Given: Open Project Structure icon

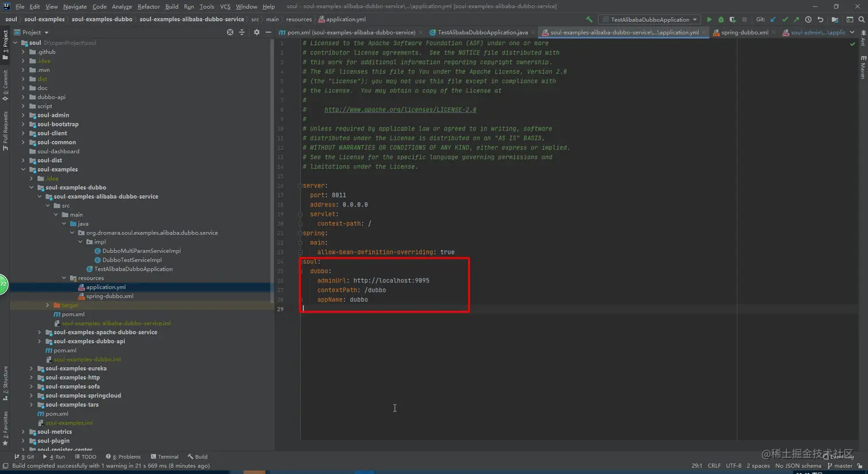Looking at the screenshot, I should pyautogui.click(x=835, y=20).
